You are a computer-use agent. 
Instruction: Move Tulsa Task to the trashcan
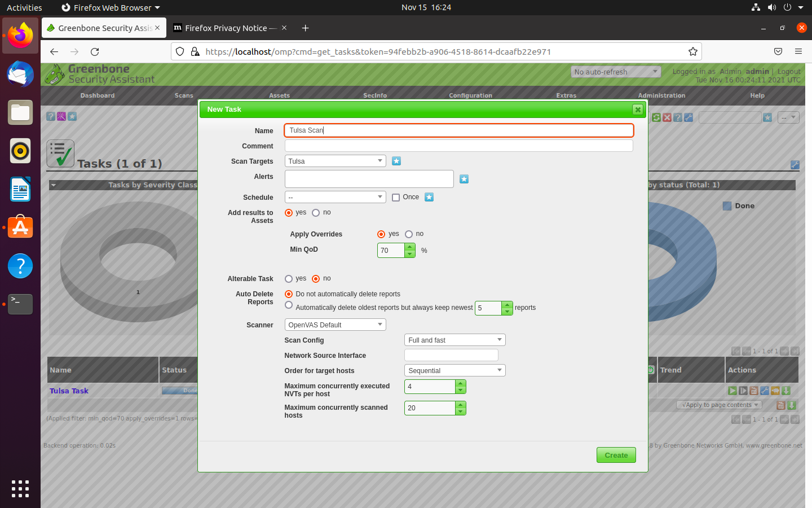753,391
